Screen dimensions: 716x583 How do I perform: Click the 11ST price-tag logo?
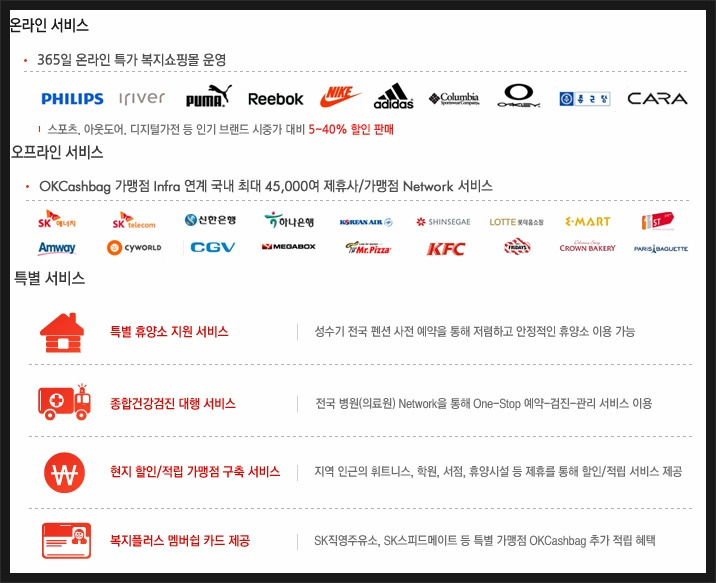658,221
